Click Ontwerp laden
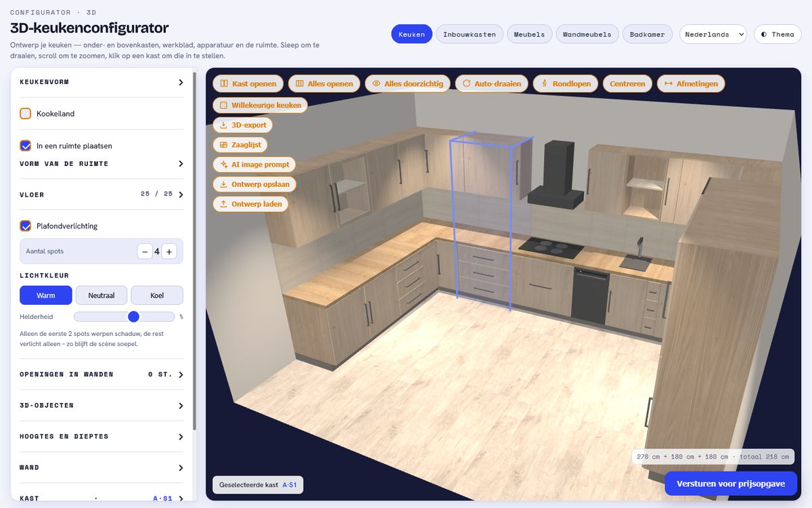This screenshot has width=812, height=508. point(250,203)
